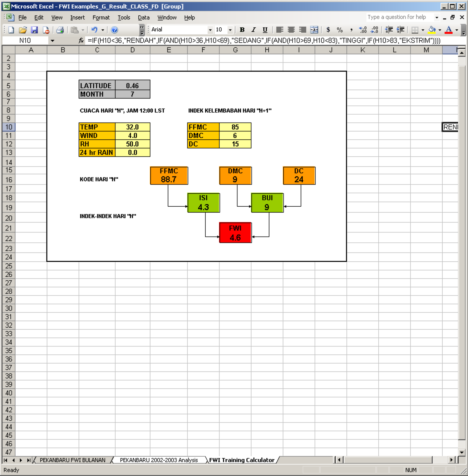Click the row 16 header

(8, 179)
